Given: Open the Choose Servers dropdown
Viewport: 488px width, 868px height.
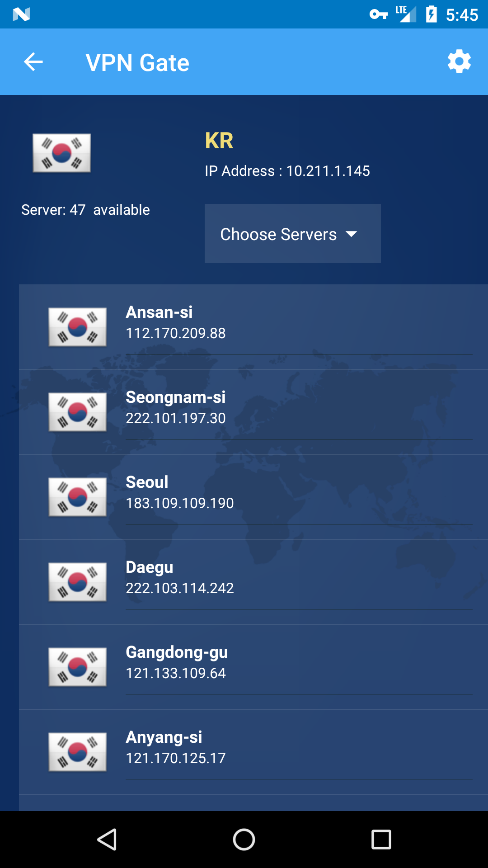Looking at the screenshot, I should 293,234.
